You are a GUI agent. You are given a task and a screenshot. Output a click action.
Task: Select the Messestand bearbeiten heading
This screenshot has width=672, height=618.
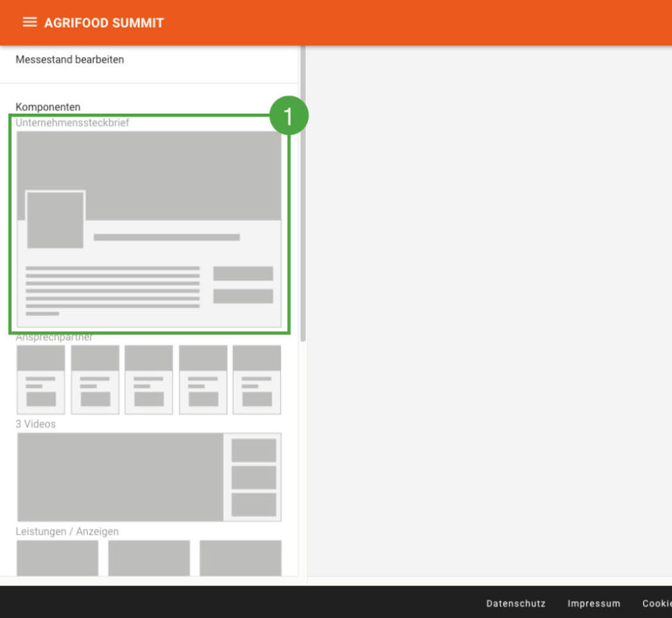point(70,60)
